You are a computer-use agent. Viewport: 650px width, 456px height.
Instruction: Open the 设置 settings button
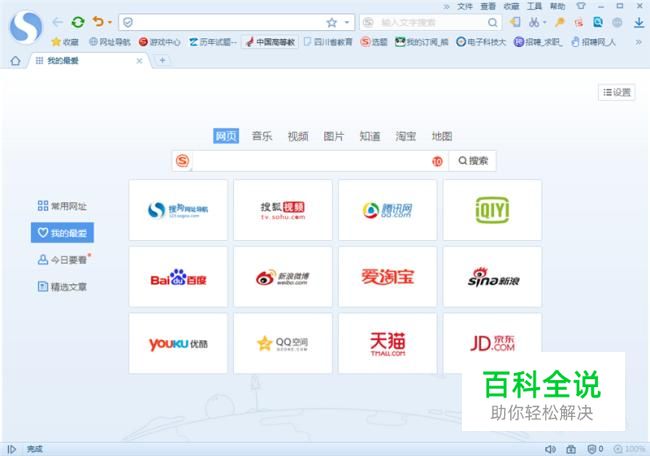(x=617, y=92)
